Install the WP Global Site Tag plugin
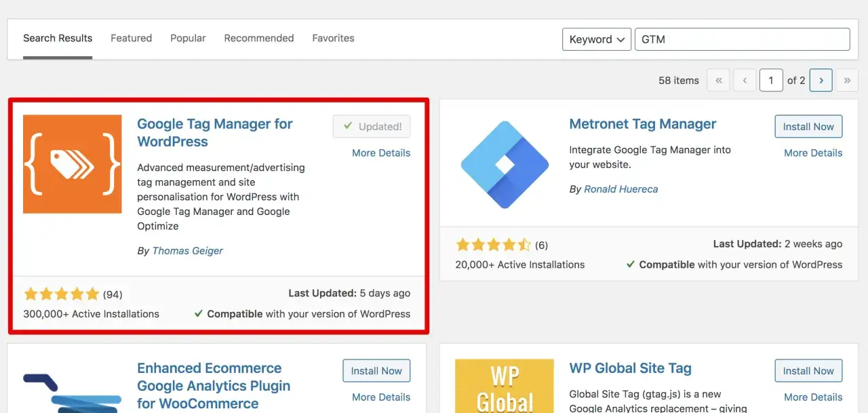868x413 pixels. [808, 371]
